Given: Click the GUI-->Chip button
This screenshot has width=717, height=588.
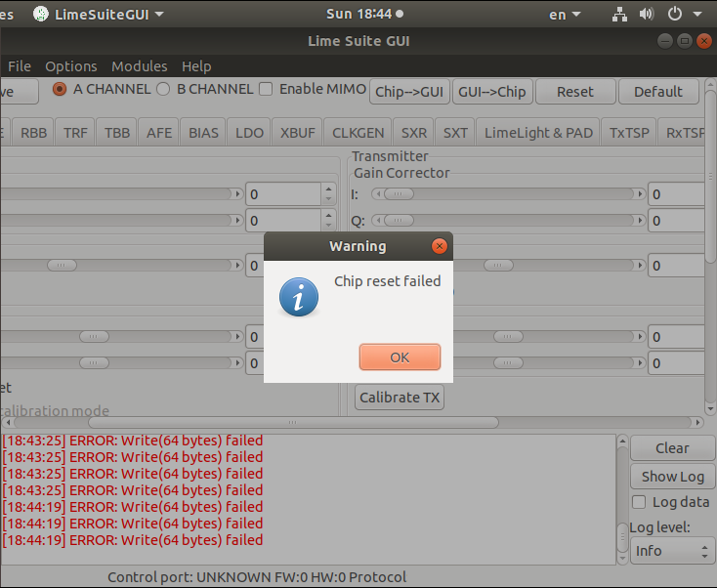Looking at the screenshot, I should click(492, 92).
